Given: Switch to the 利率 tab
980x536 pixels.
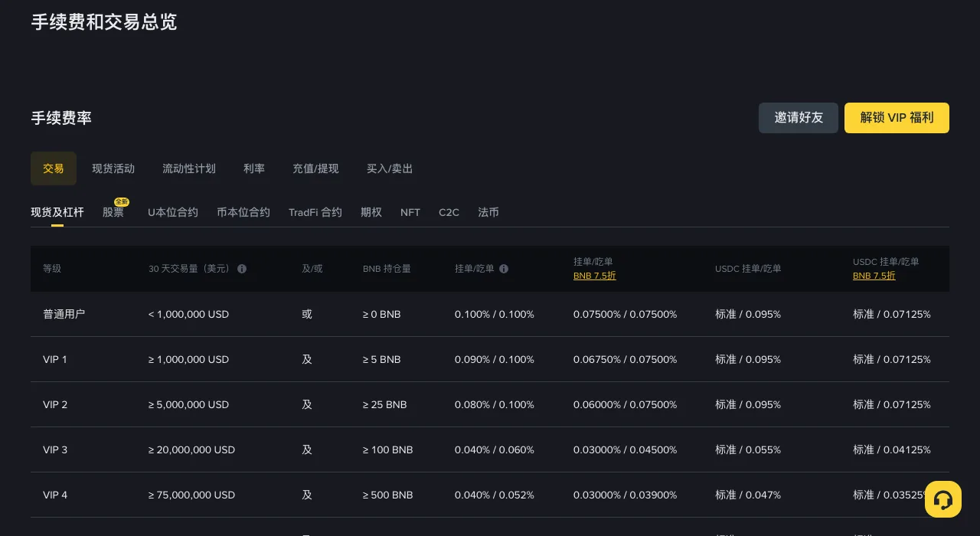Looking at the screenshot, I should 254,168.
